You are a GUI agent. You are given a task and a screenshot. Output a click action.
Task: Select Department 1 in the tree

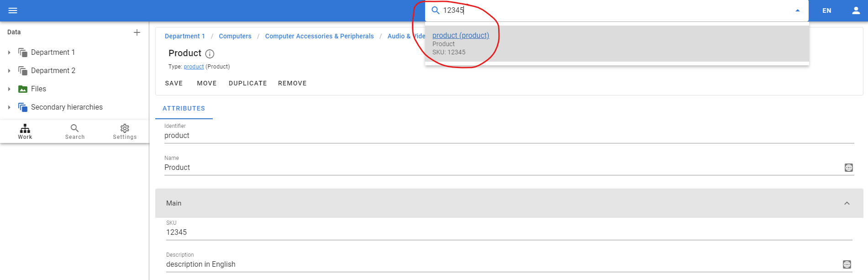coord(53,53)
